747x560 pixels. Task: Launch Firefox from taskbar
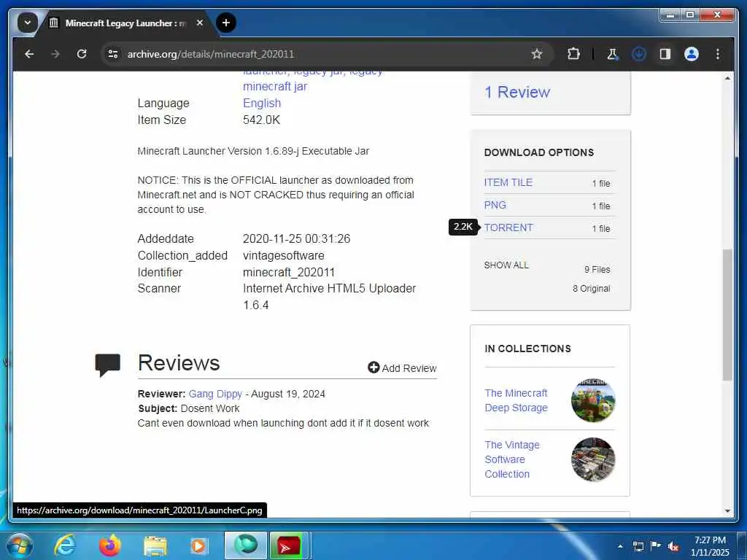coord(109,545)
